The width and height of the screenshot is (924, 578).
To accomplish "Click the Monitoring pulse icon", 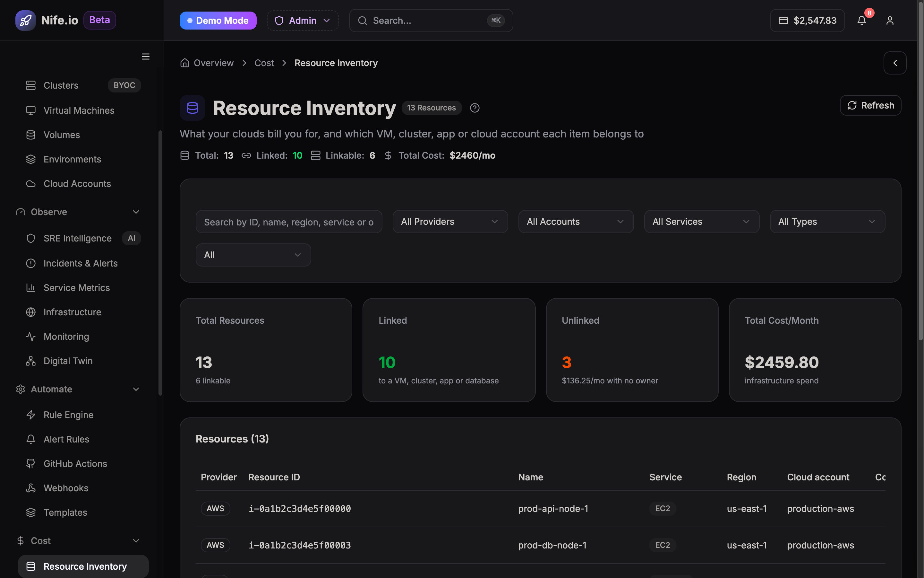I will 31,337.
